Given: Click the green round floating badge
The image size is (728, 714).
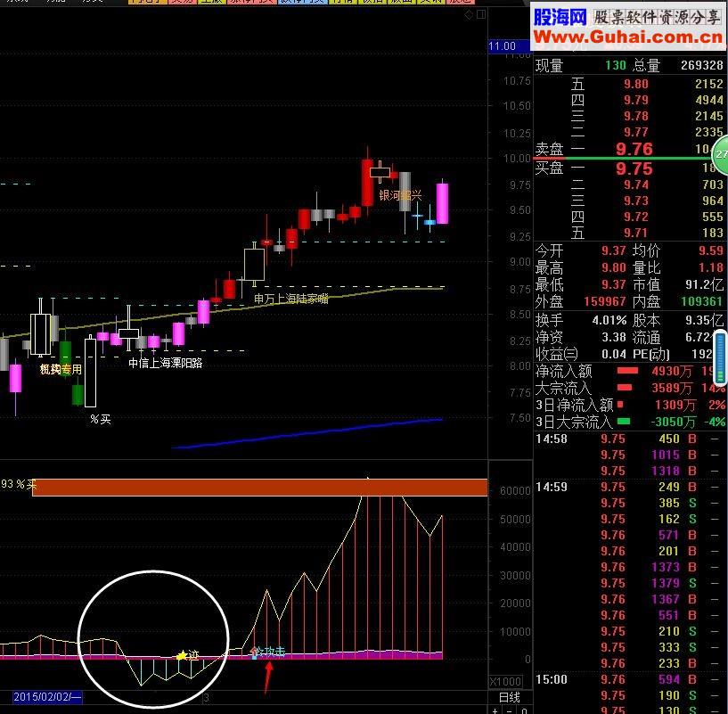Looking at the screenshot, I should [x=720, y=155].
